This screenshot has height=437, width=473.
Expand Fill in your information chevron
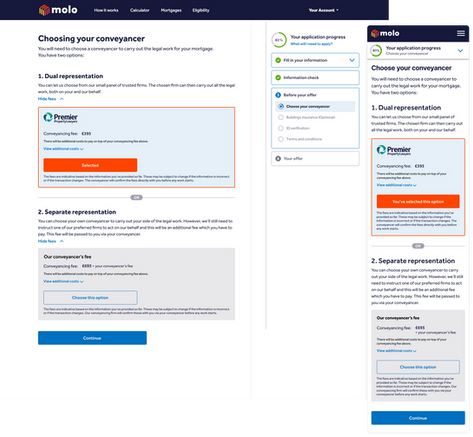pyautogui.click(x=352, y=60)
